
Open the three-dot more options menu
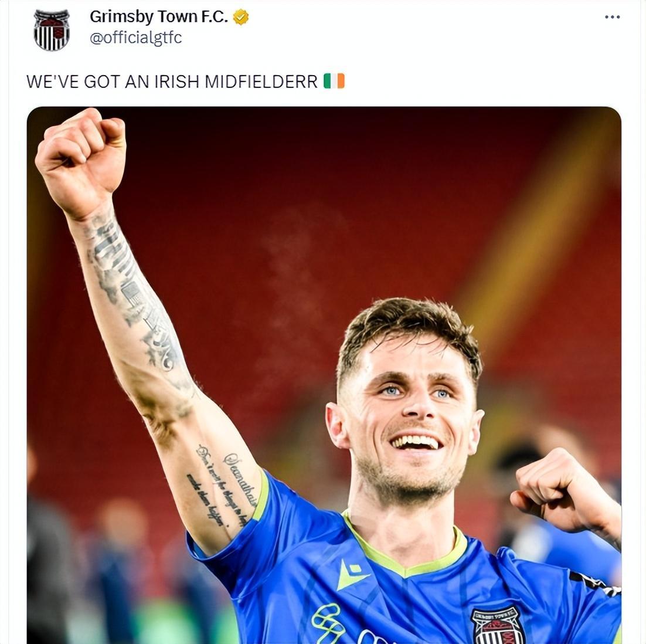point(612,17)
